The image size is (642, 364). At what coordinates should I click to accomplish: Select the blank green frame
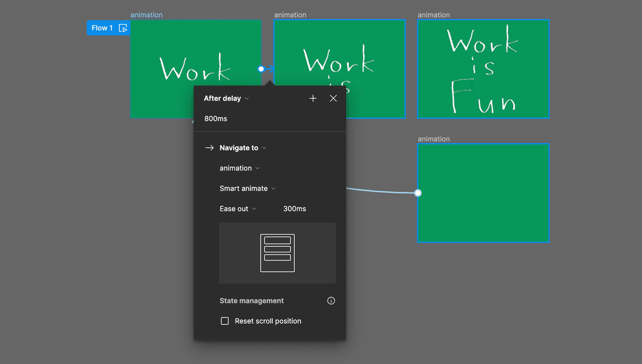pos(483,193)
